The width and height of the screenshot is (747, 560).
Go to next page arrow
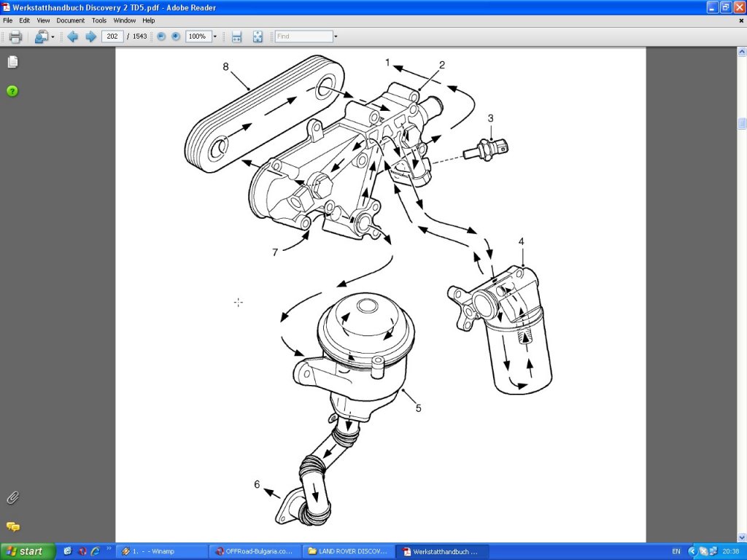click(x=90, y=36)
